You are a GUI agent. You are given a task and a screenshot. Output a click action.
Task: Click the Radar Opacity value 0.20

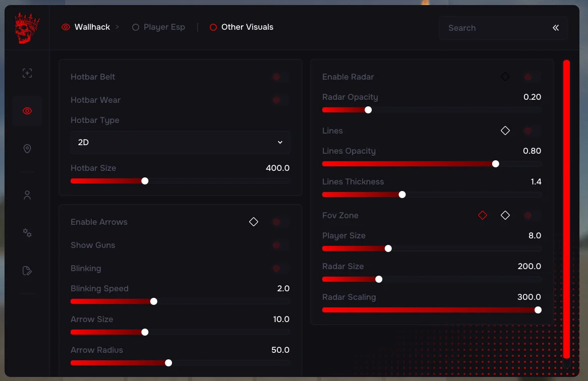(532, 97)
